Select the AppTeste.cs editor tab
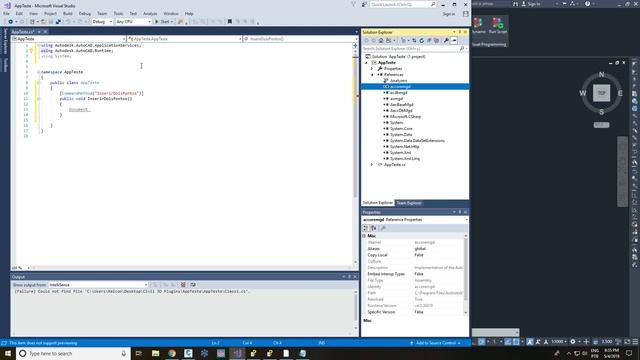 [23, 32]
